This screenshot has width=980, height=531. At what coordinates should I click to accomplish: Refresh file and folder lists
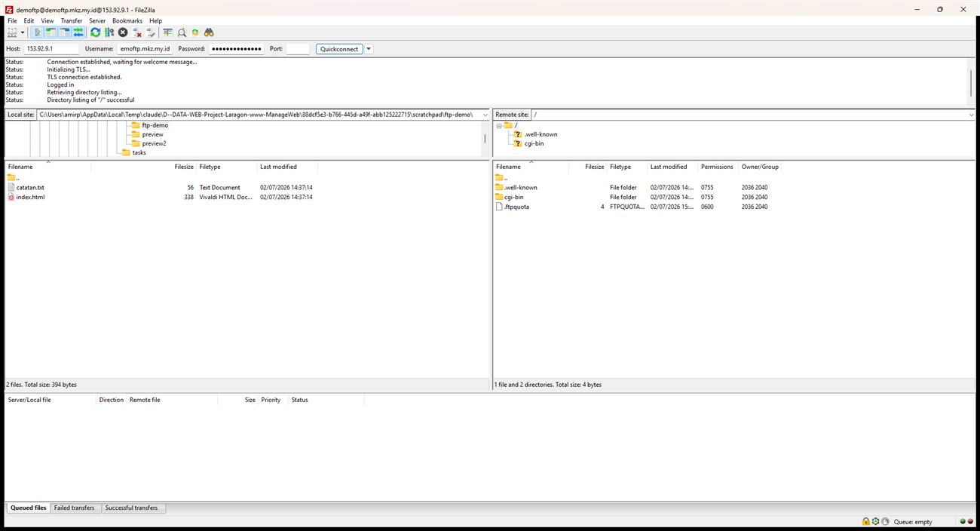[x=95, y=32]
